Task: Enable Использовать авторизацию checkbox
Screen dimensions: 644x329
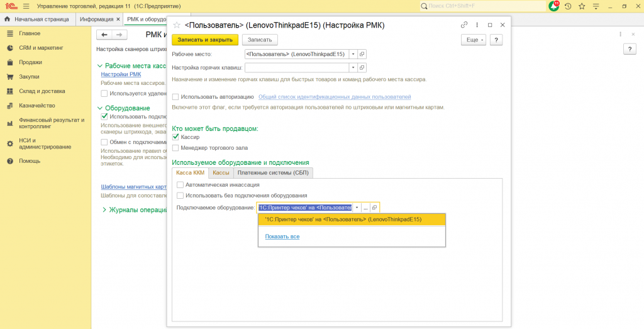Action: pyautogui.click(x=175, y=97)
